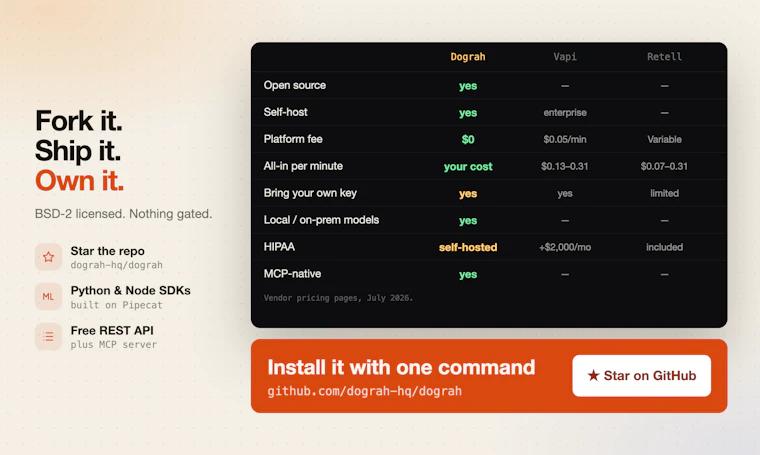Click the Fork it. headline
The image size is (760, 455).
(x=79, y=120)
